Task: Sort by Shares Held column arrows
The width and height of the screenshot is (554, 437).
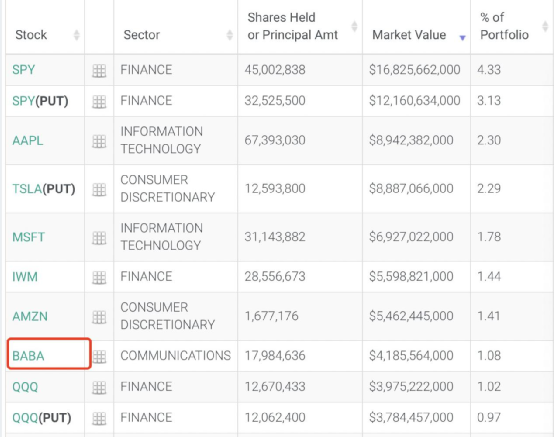Action: (354, 26)
